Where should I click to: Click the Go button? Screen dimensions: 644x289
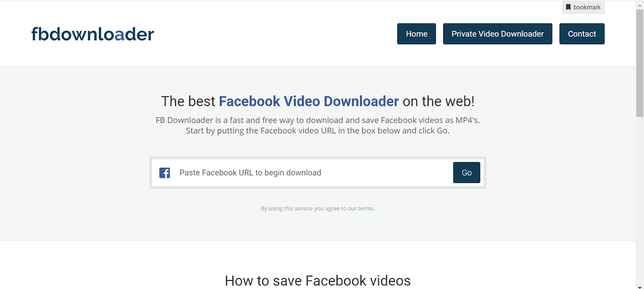466,173
